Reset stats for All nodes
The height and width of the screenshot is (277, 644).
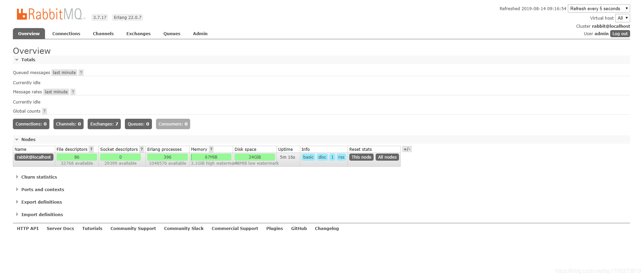pyautogui.click(x=387, y=157)
